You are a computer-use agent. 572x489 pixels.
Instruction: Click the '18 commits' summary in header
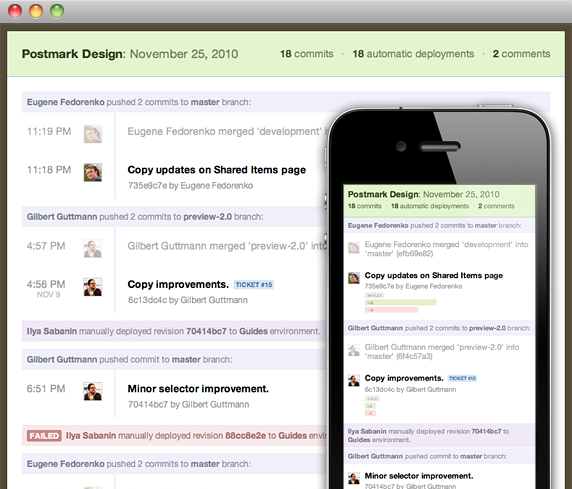[x=306, y=54]
